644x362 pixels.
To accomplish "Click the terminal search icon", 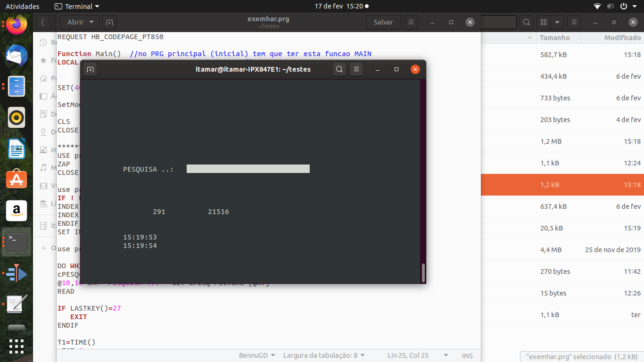I will [x=339, y=70].
